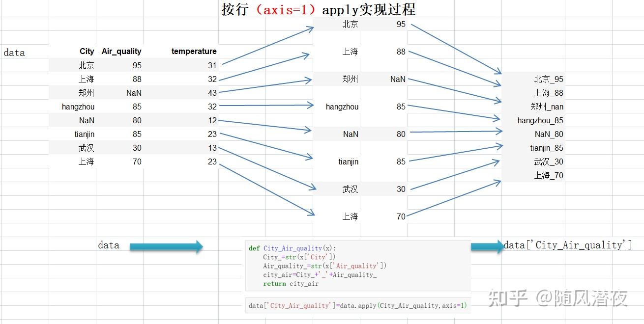Click the 北京 cell in the data table
The height and width of the screenshot is (324, 644).
86,65
